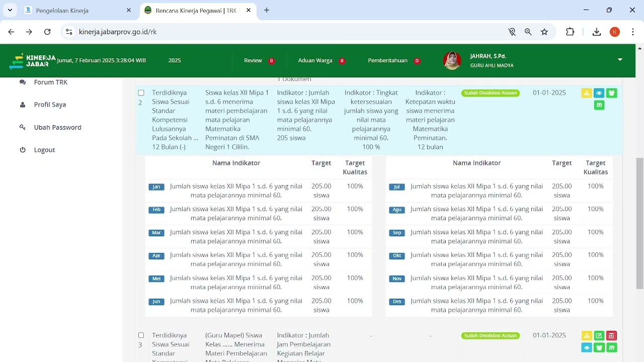
Task: Open browser extensions puzzle icon
Action: [570, 32]
